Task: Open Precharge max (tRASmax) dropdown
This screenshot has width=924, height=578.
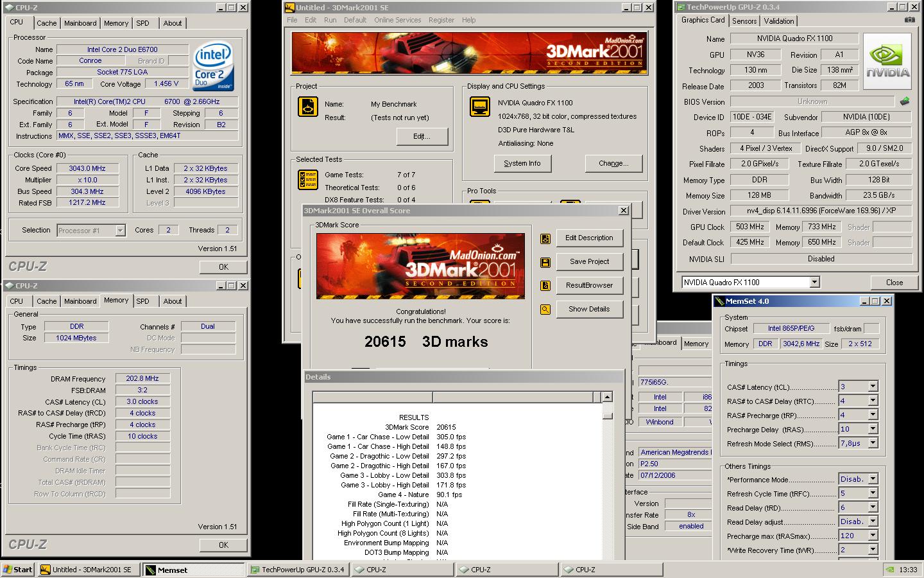Action: [x=873, y=536]
